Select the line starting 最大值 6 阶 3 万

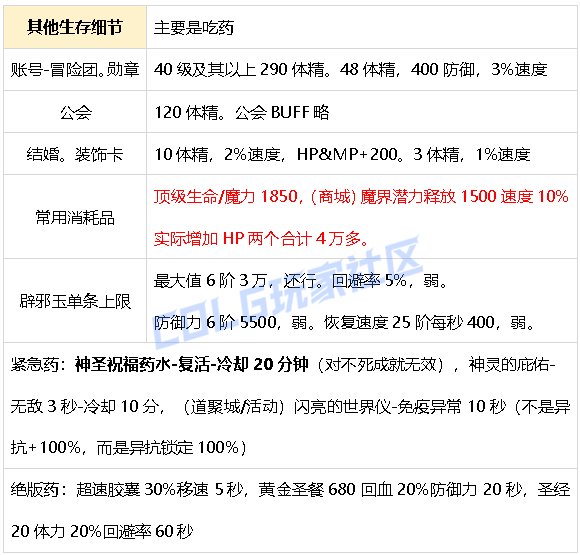(x=300, y=280)
